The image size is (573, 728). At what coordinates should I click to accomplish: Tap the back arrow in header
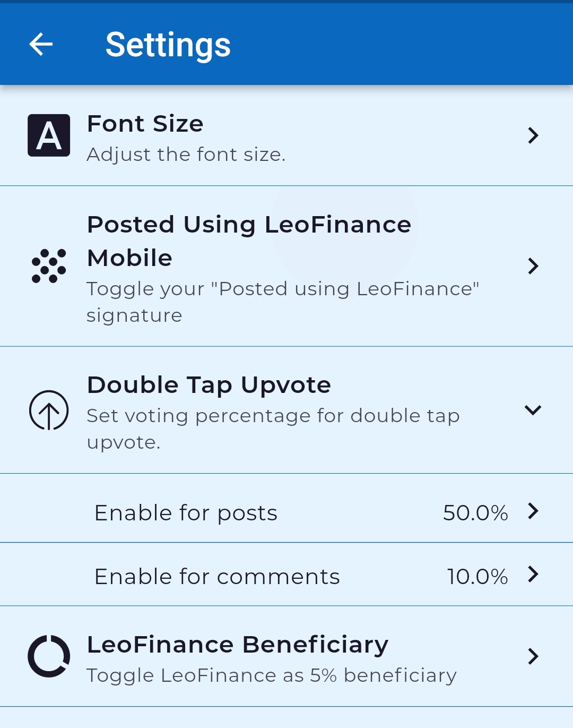click(41, 44)
